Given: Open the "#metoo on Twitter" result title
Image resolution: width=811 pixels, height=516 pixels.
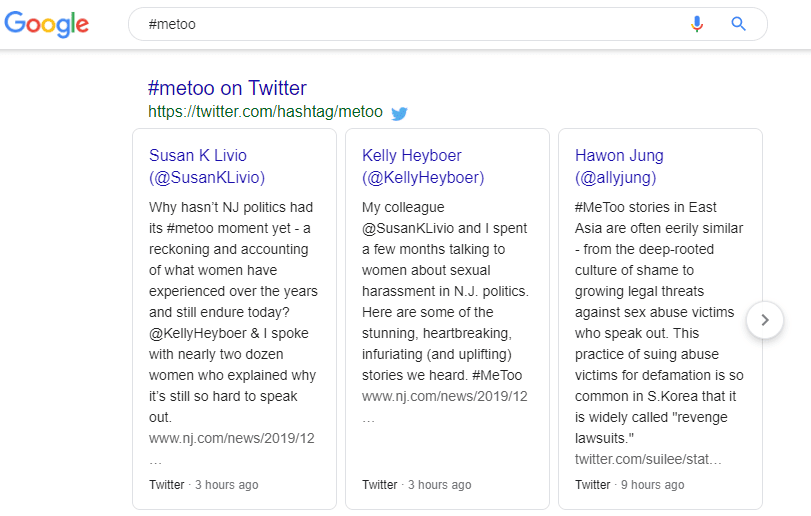Looking at the screenshot, I should (x=227, y=88).
